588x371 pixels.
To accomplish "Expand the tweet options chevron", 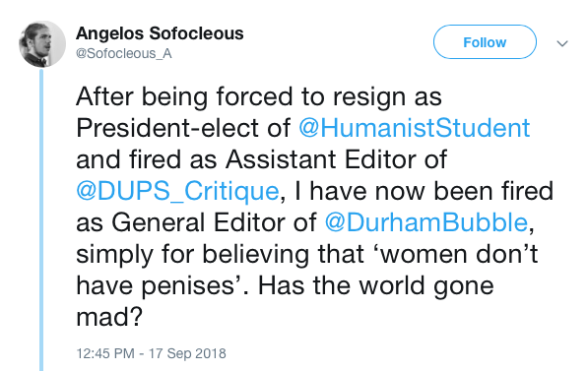I will 562,43.
